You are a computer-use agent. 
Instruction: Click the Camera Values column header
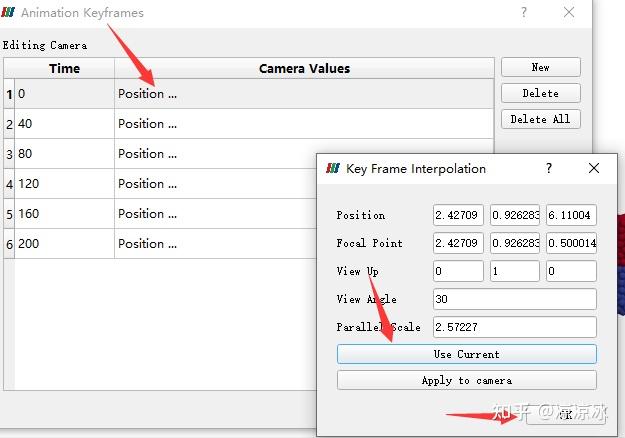(x=304, y=68)
